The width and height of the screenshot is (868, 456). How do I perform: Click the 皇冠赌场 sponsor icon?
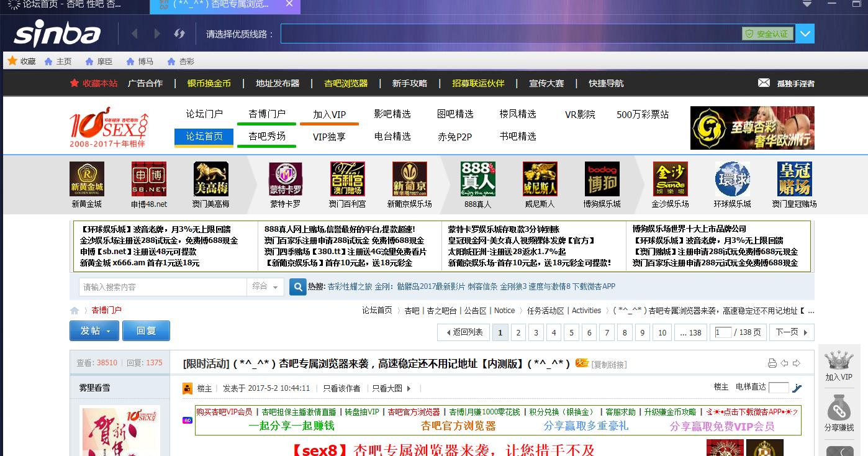[795, 179]
